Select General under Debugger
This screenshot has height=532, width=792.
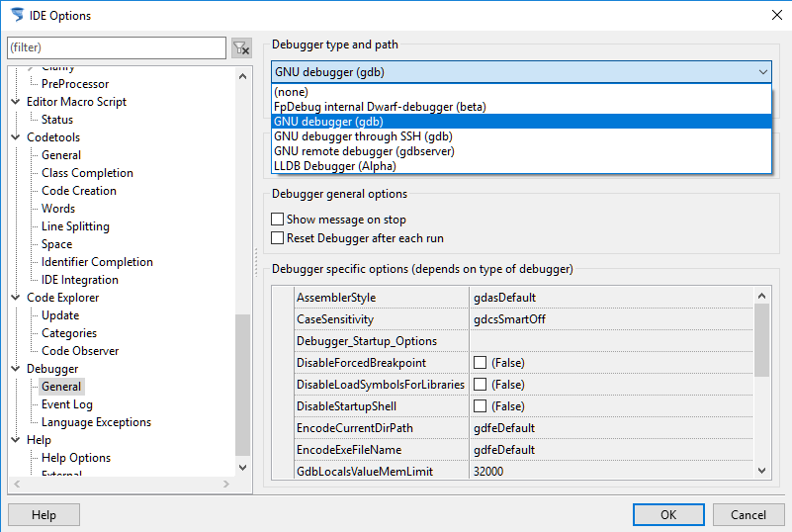(x=61, y=387)
